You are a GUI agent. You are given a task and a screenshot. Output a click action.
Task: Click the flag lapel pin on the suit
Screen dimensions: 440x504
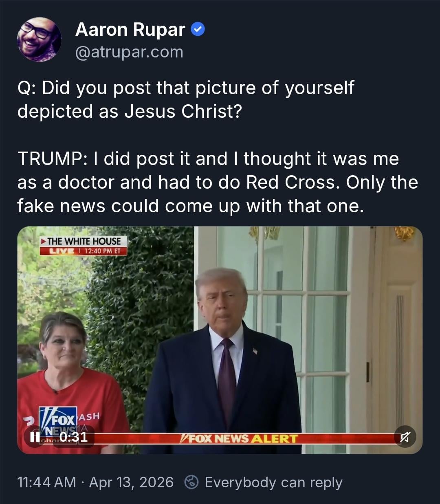[255, 351]
